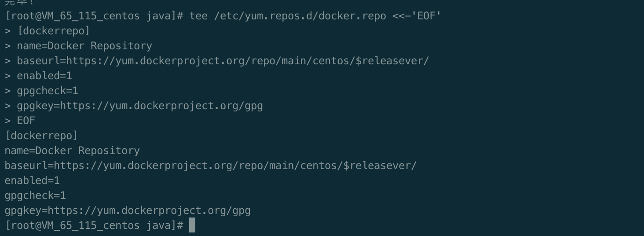Click the '> gpgcheck=1' input line

coord(41,91)
